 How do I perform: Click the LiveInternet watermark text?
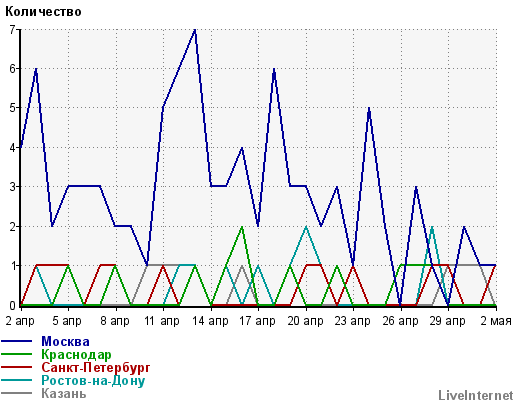click(x=476, y=396)
